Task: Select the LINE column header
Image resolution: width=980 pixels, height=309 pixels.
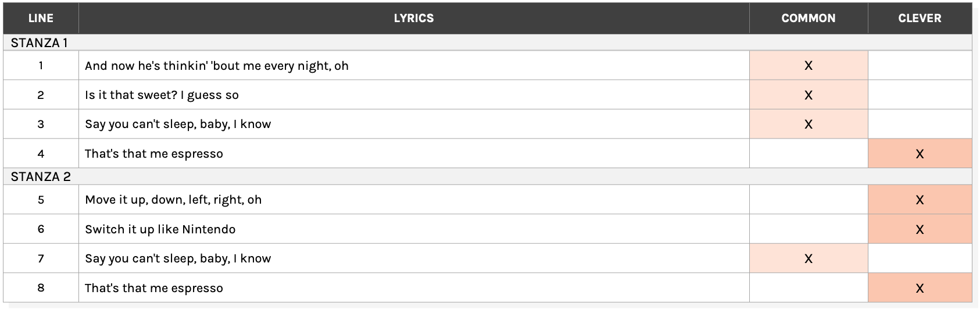Action: click(x=41, y=18)
